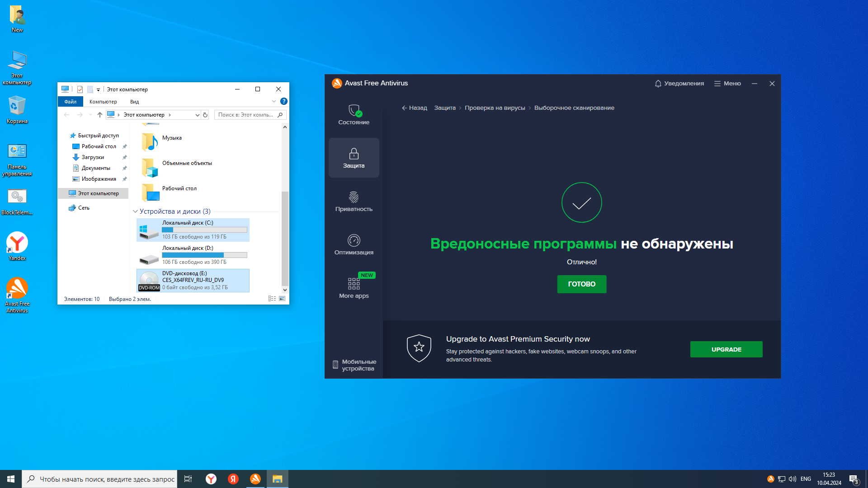The height and width of the screenshot is (488, 868).
Task: Collapse the Устройства и диски group
Action: [135, 211]
